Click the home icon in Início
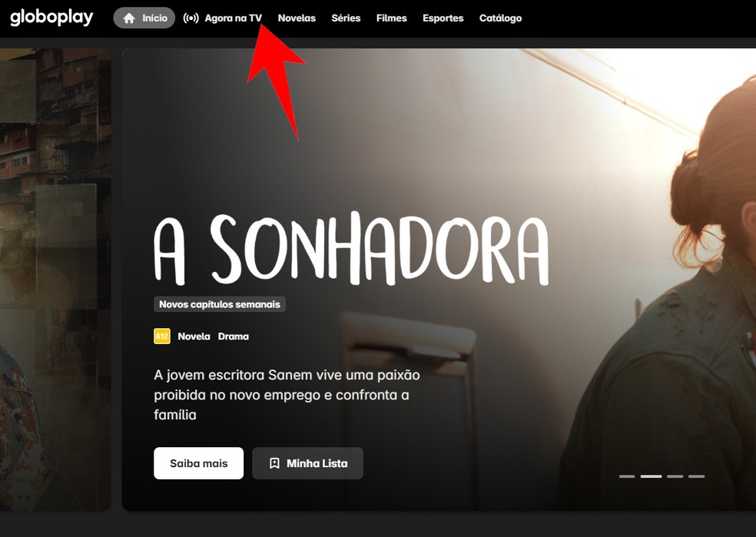This screenshot has width=756, height=537. click(x=129, y=18)
